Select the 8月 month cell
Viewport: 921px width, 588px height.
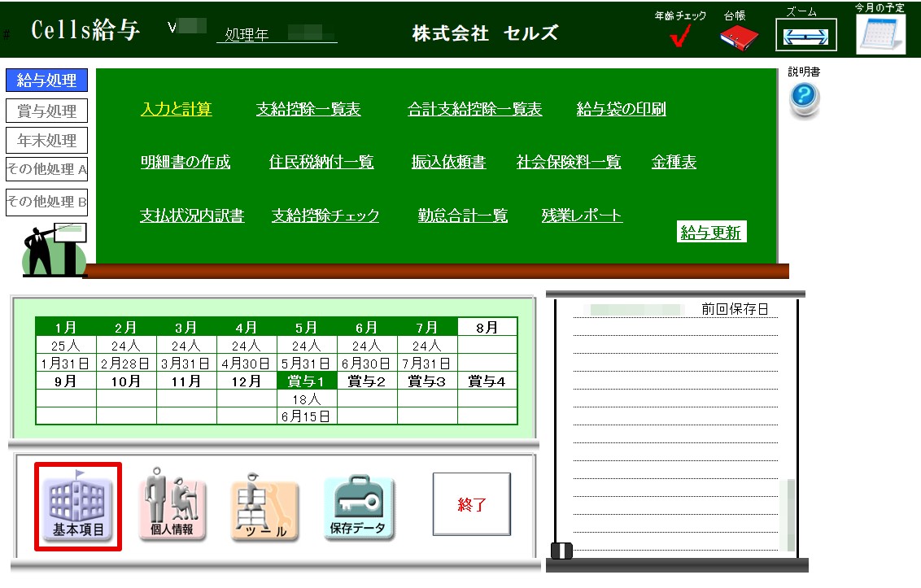(487, 327)
